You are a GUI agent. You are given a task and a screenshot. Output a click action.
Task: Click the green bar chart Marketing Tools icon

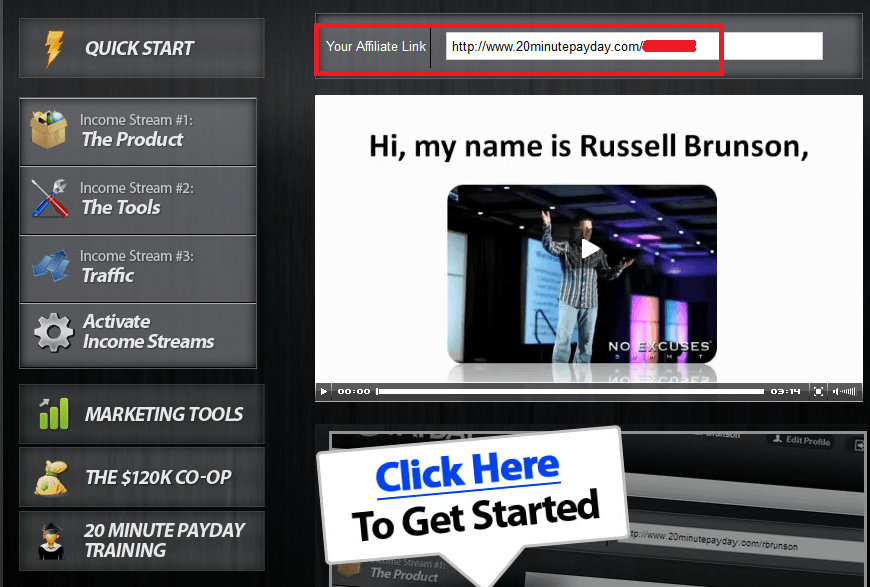[53, 413]
